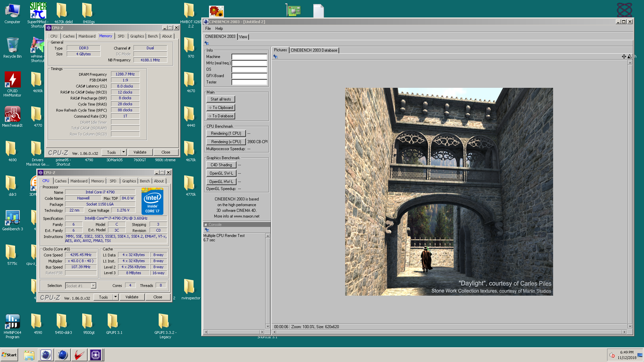Open the SuperPiMod shortcut icon

pyautogui.click(x=38, y=15)
